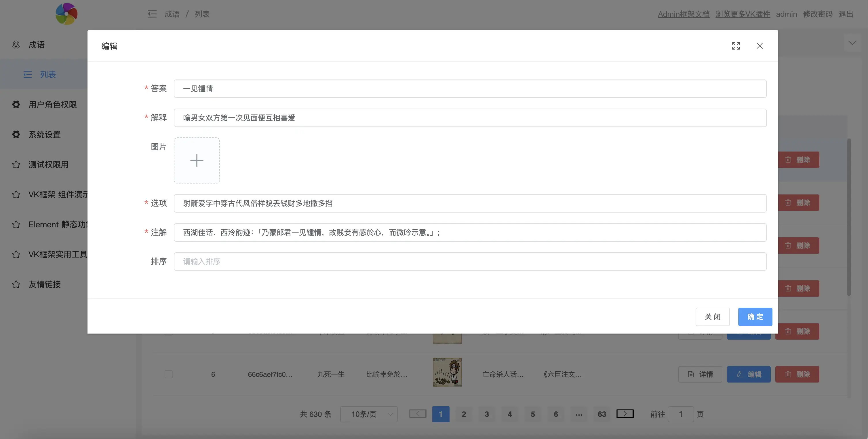Open 用户角色权限 menu in sidebar
Viewport: 868px width, 439px height.
point(52,105)
